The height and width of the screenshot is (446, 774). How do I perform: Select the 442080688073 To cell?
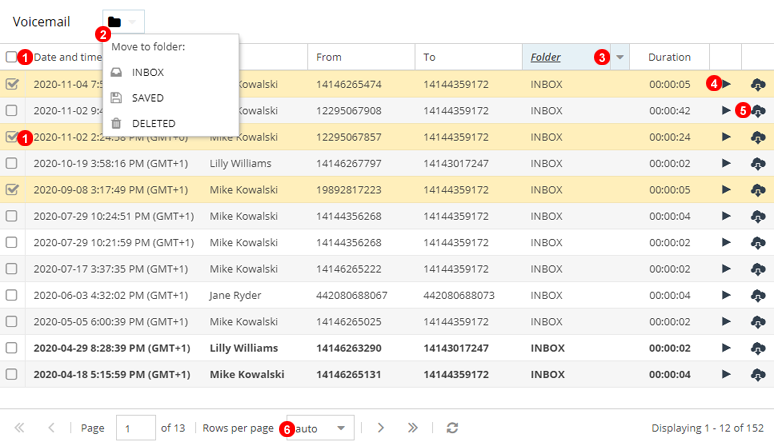(x=459, y=295)
